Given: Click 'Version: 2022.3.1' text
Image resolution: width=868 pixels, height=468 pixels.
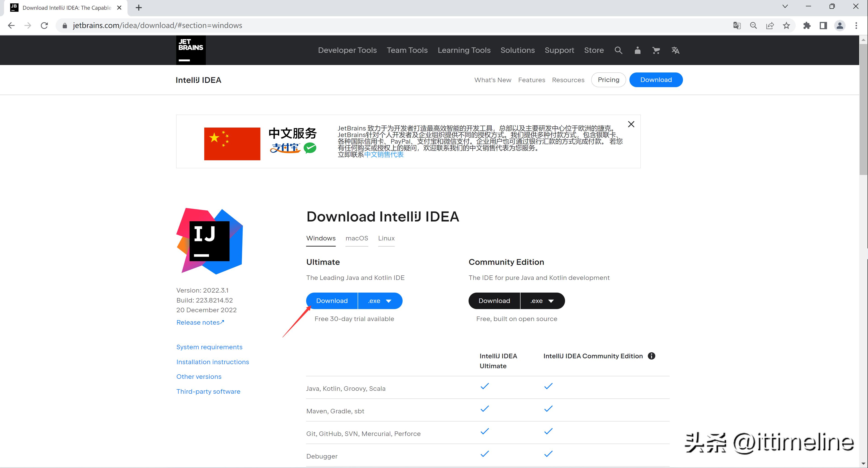Looking at the screenshot, I should 202,290.
